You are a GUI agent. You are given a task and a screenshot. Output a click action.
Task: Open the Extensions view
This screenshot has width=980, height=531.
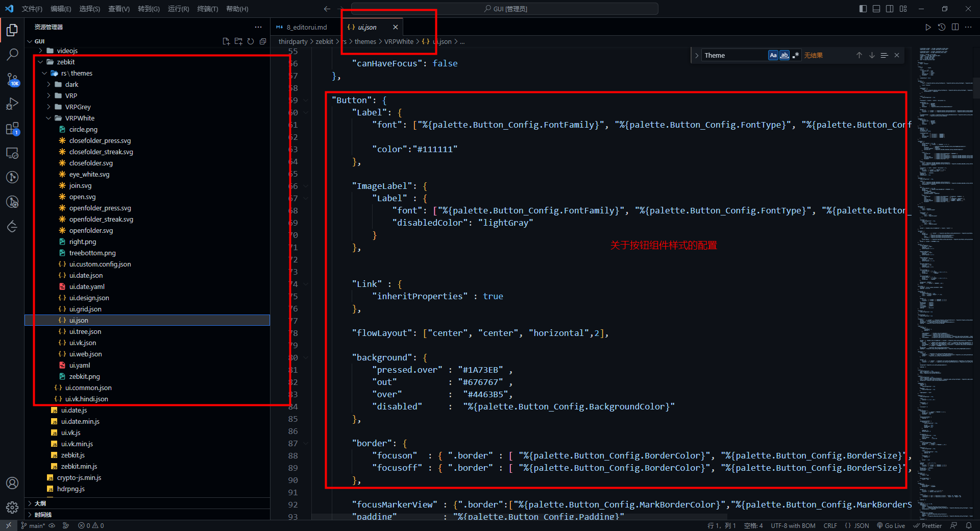point(12,128)
